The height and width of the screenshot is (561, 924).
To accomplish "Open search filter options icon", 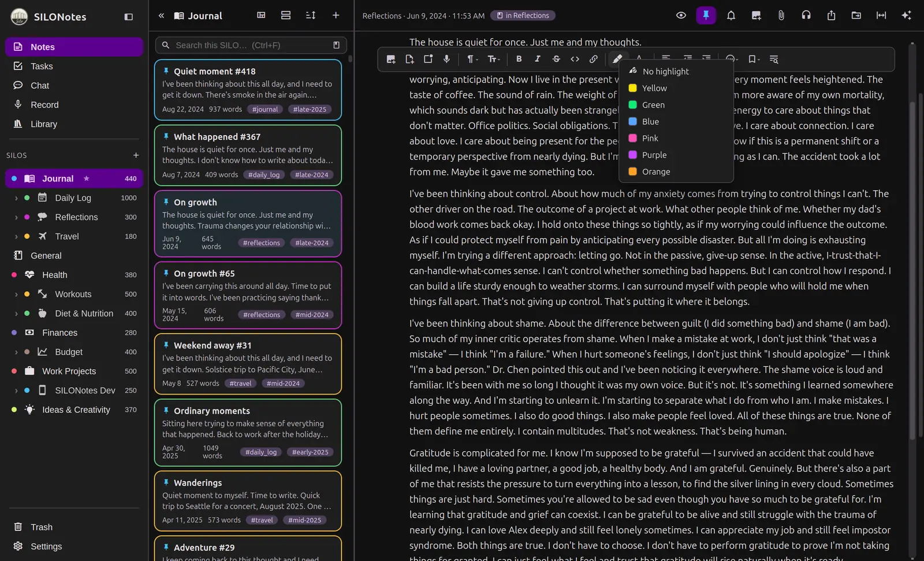I will [x=336, y=45].
